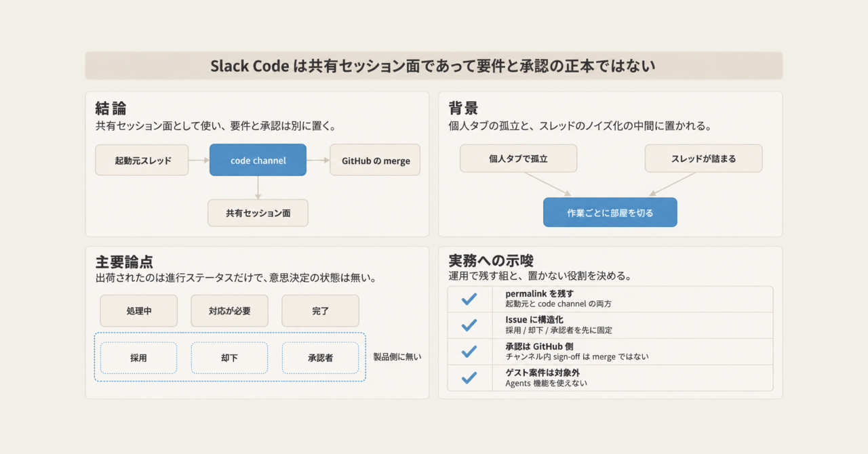This screenshot has width=868, height=454.
Task: Click the sentence 出荷されたのは進行ステータスだけで、意思決定の状態は無い。
Action: 236,278
